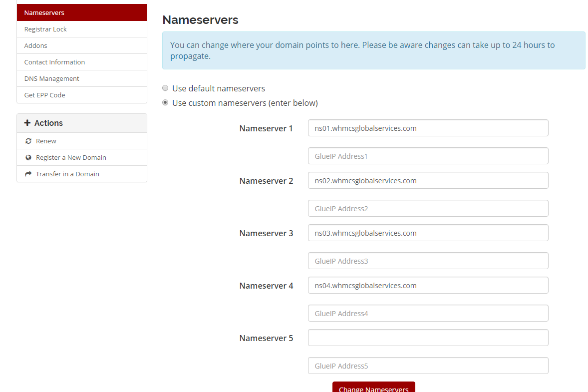This screenshot has width=588, height=392.
Task: Click inside the Nameserver 1 field
Action: point(428,128)
